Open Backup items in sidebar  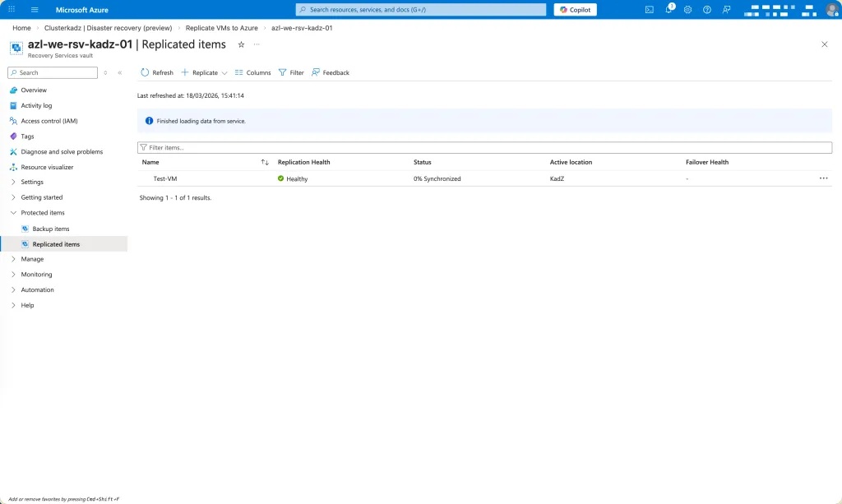pos(51,229)
